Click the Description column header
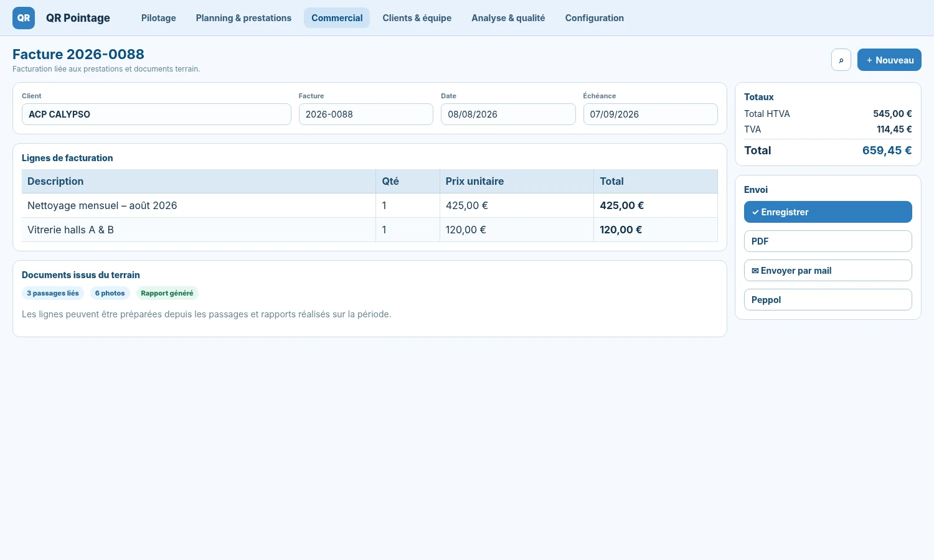The height and width of the screenshot is (560, 934). pos(199,181)
